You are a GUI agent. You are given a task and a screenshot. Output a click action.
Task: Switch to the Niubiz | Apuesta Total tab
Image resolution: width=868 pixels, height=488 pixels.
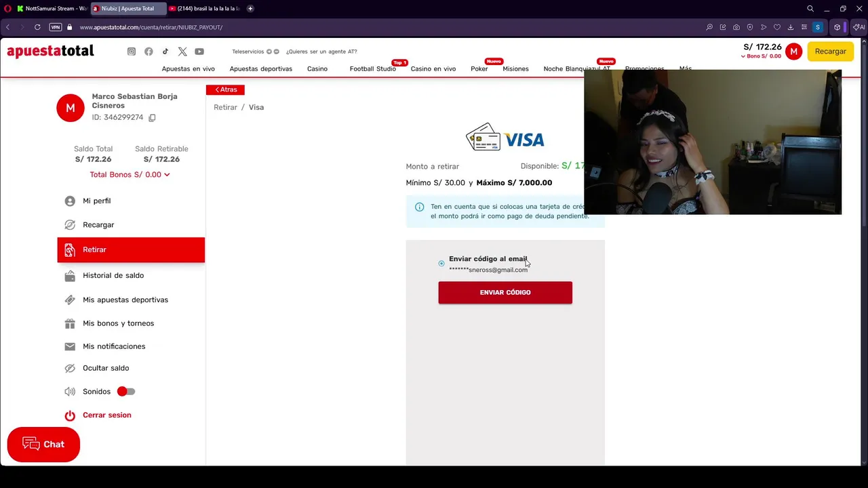click(x=128, y=9)
